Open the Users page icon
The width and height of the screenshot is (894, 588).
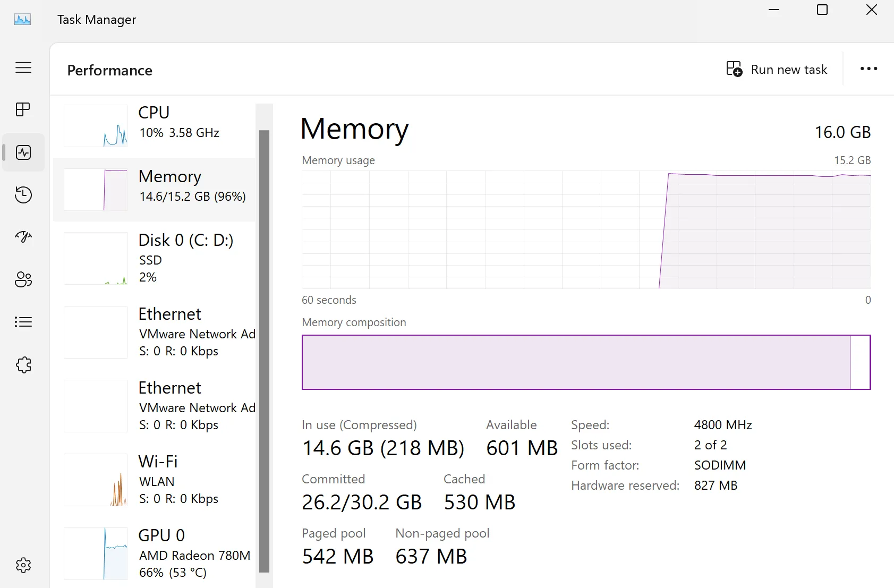coord(23,279)
